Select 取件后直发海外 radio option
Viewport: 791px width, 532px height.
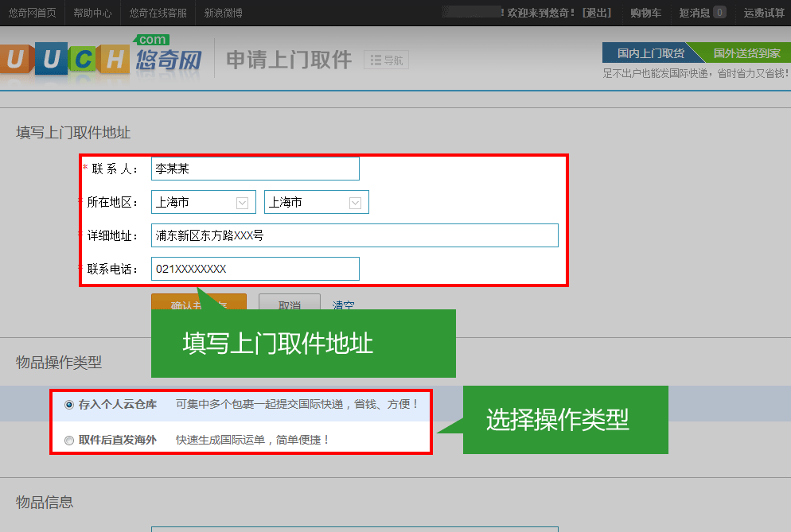pyautogui.click(x=69, y=441)
